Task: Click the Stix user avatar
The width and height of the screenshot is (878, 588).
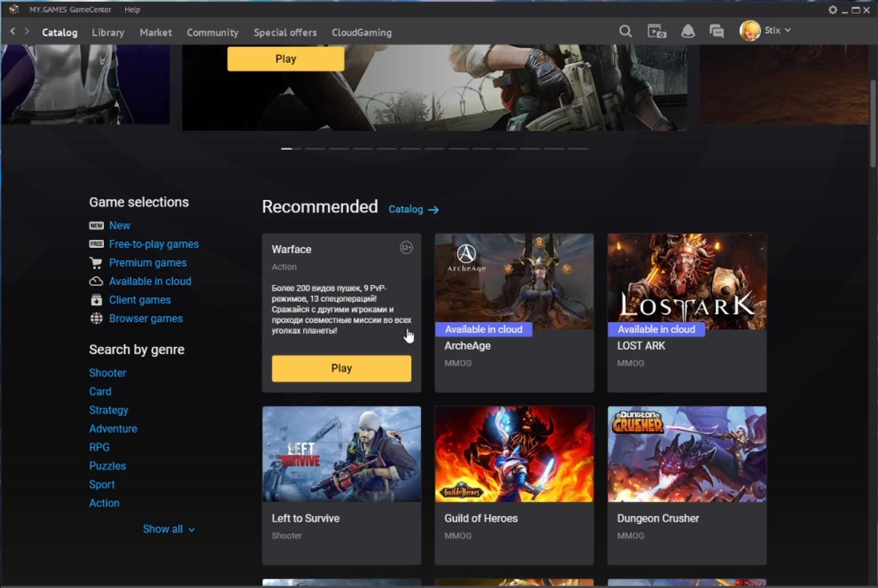Action: click(x=750, y=31)
